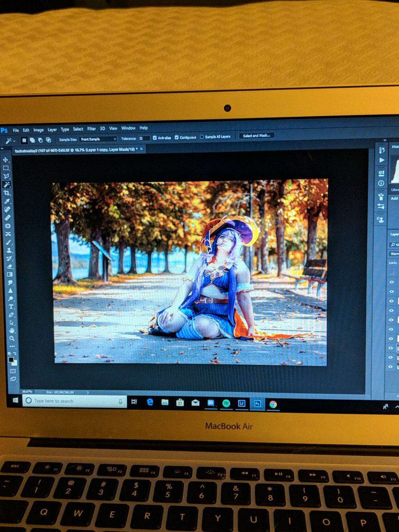Enable the Anti-alias option

click(154, 137)
